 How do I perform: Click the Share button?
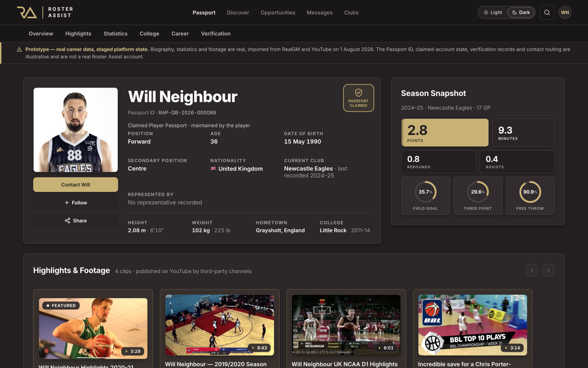click(x=75, y=221)
